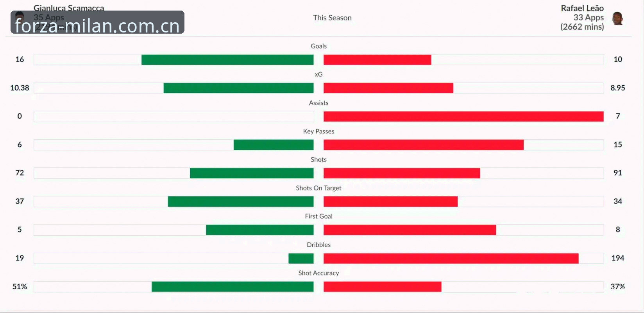Click the red Dribbles bar
The height and width of the screenshot is (313, 644).
click(x=451, y=258)
